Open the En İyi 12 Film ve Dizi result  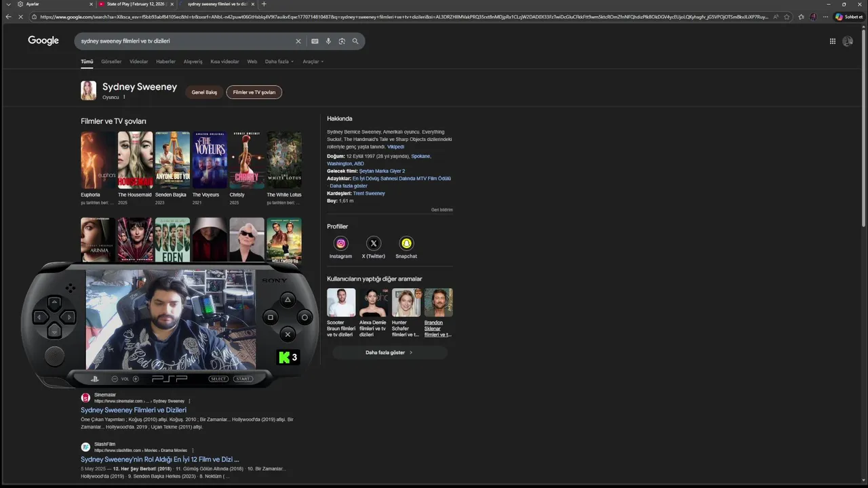[x=159, y=460]
